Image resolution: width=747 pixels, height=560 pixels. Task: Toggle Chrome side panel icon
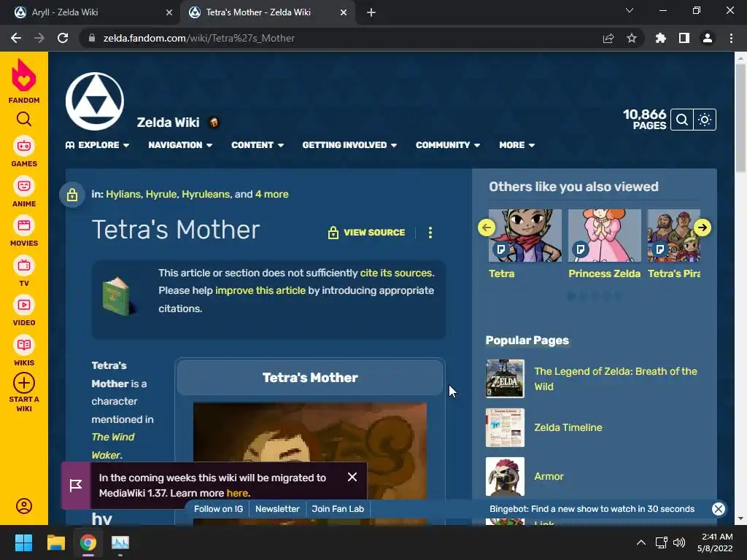[x=684, y=38]
